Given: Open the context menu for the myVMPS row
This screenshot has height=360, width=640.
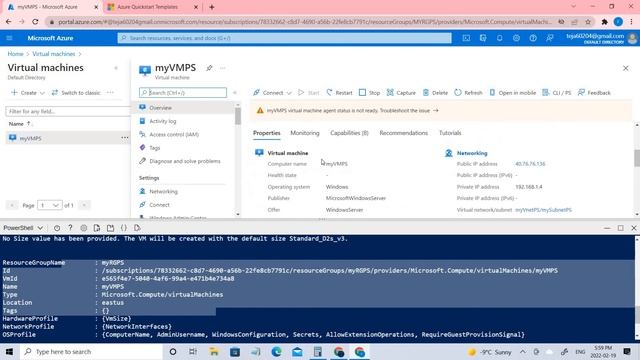Looking at the screenshot, I should pos(124,138).
